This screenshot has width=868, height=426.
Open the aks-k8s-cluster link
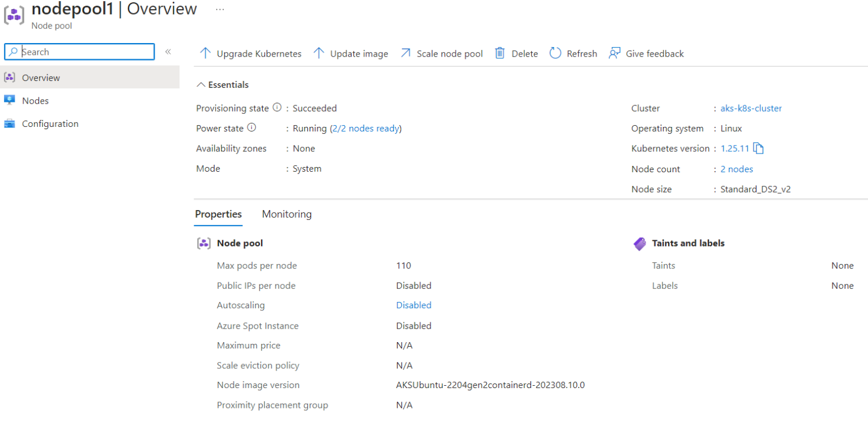(x=751, y=108)
